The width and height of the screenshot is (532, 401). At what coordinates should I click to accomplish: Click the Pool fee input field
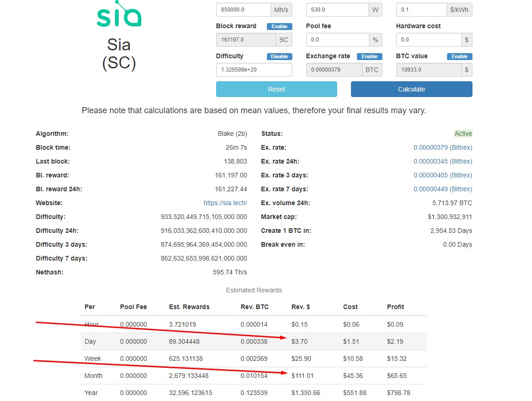coord(338,40)
